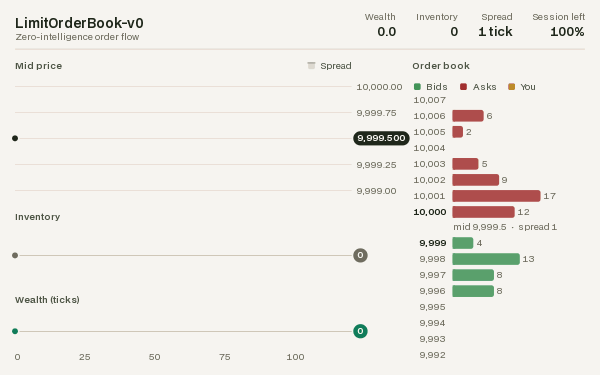Click the Wealth 0.0 header value
This screenshot has height=375, width=600.
[386, 32]
